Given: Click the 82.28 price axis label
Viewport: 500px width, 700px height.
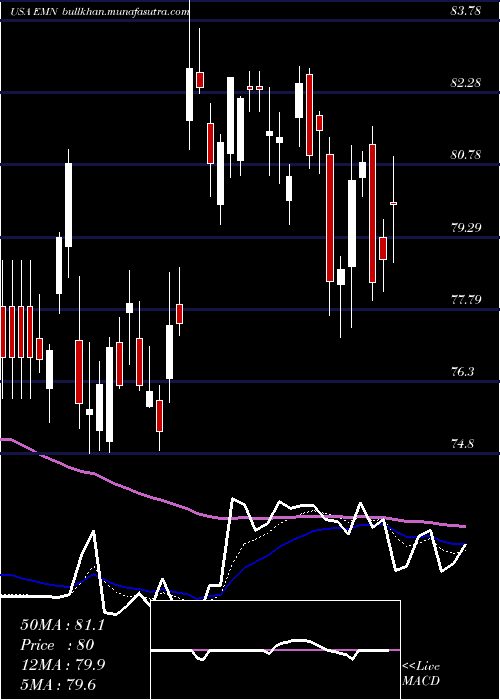Looking at the screenshot, I should 466,83.
